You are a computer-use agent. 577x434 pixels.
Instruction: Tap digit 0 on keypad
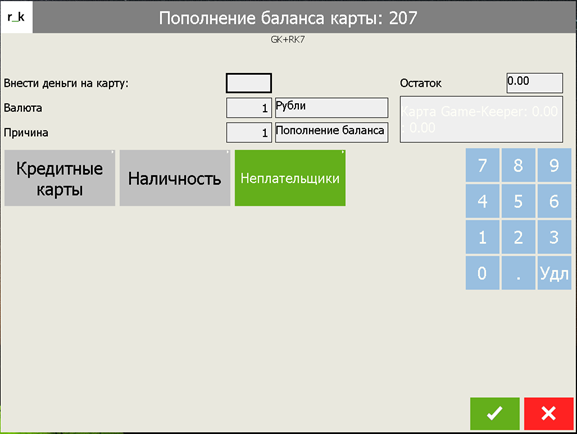click(482, 273)
